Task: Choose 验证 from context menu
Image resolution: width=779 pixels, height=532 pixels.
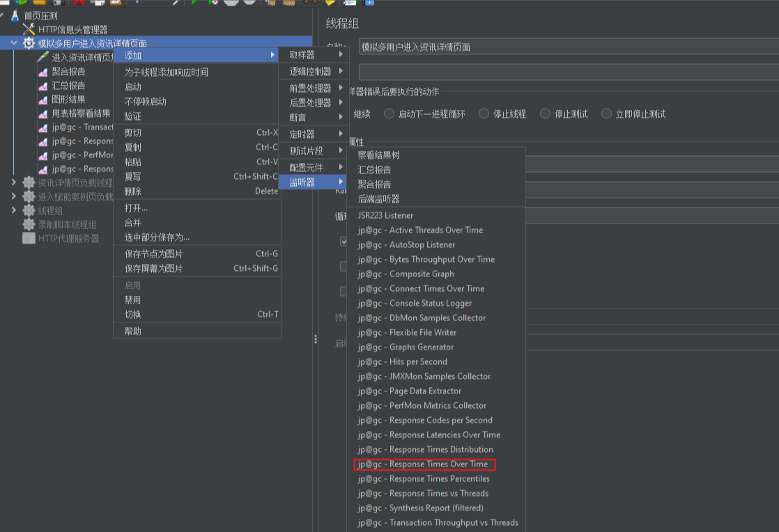Action: (x=197, y=116)
